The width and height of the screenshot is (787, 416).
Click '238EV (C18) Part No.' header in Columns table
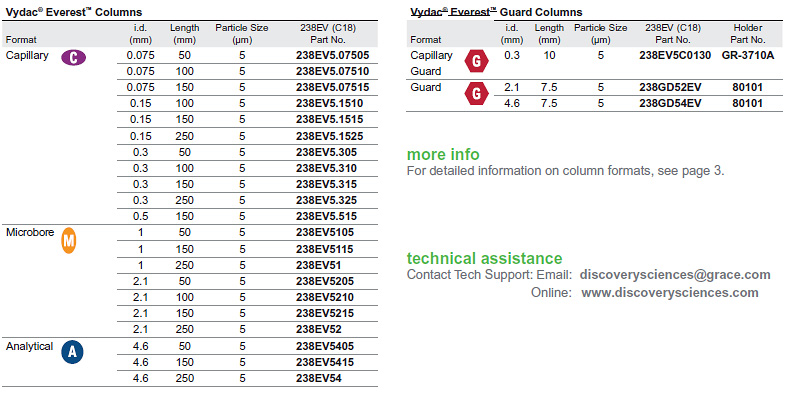coord(327,34)
